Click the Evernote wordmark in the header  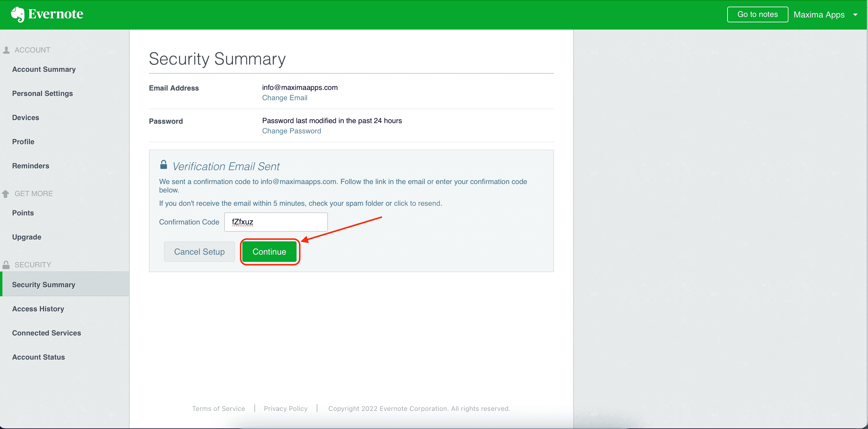click(x=55, y=14)
